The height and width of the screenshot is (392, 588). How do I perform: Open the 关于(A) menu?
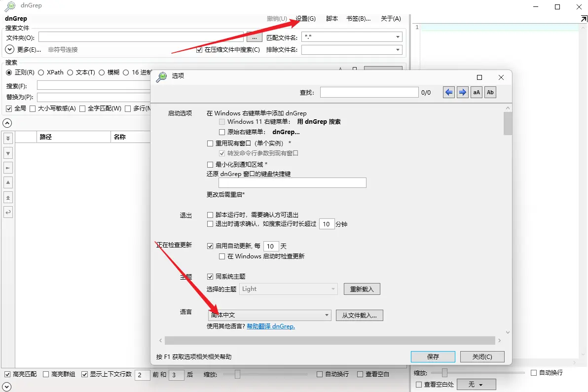391,18
